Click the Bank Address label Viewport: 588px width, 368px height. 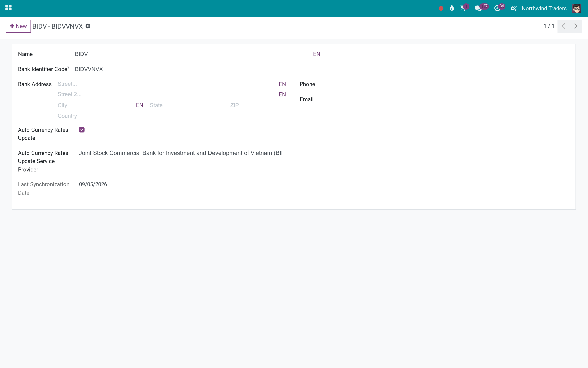tap(35, 84)
